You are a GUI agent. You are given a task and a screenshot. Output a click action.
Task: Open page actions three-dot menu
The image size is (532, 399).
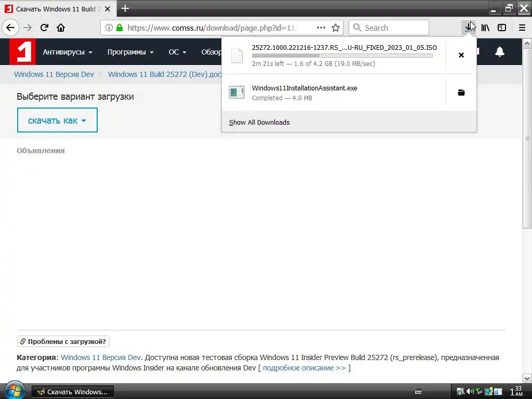point(321,28)
